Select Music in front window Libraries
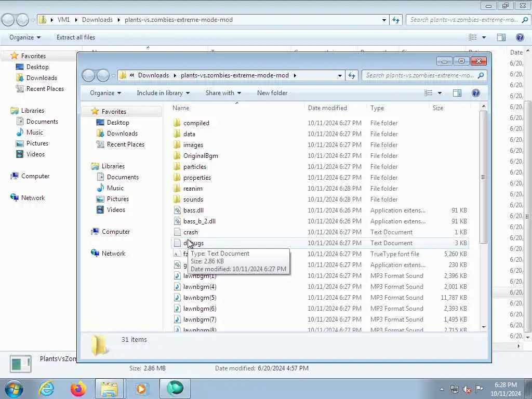532x399 pixels. [110, 188]
